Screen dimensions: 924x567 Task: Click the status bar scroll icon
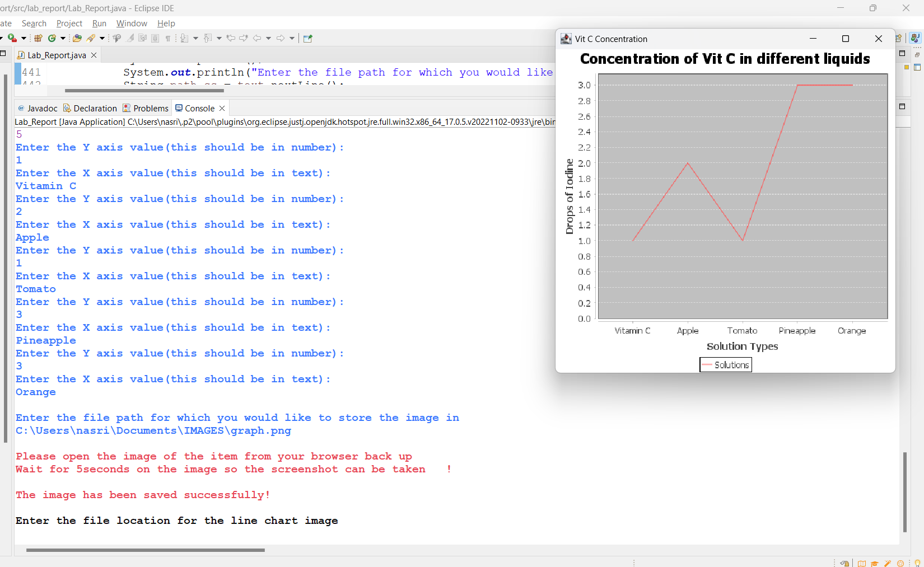click(x=845, y=563)
